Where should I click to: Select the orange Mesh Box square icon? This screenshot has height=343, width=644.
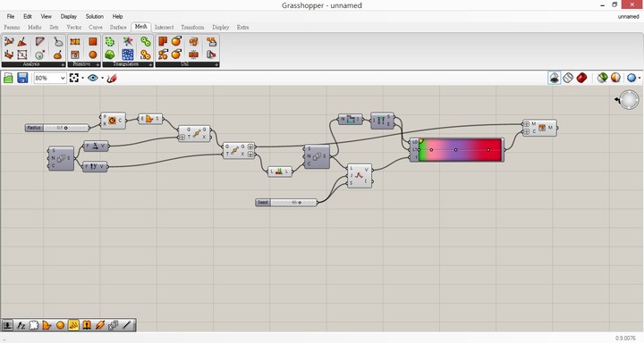(93, 41)
